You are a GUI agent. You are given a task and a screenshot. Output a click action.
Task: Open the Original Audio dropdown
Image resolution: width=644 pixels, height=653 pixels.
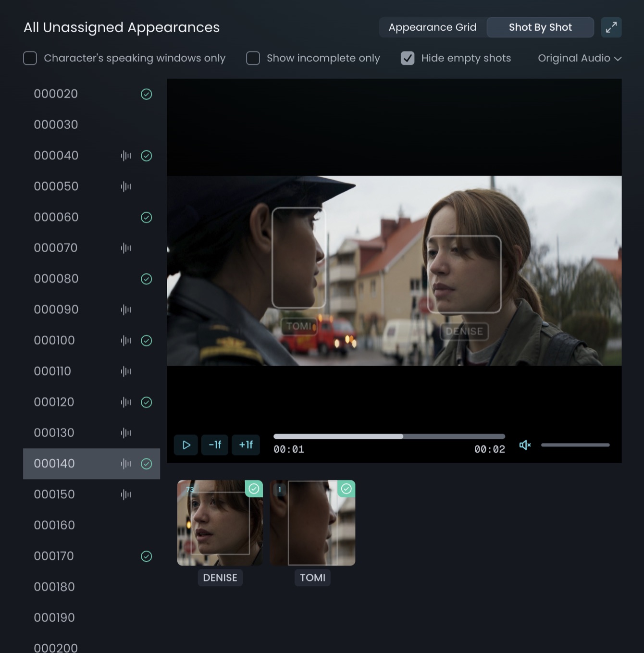point(580,58)
